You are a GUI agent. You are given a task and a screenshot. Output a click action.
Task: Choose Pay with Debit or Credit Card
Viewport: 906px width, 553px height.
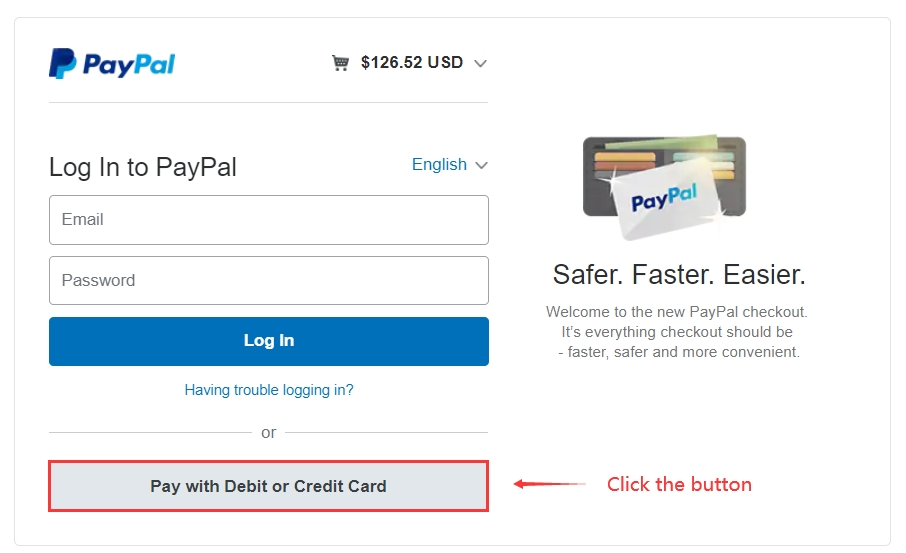(269, 486)
